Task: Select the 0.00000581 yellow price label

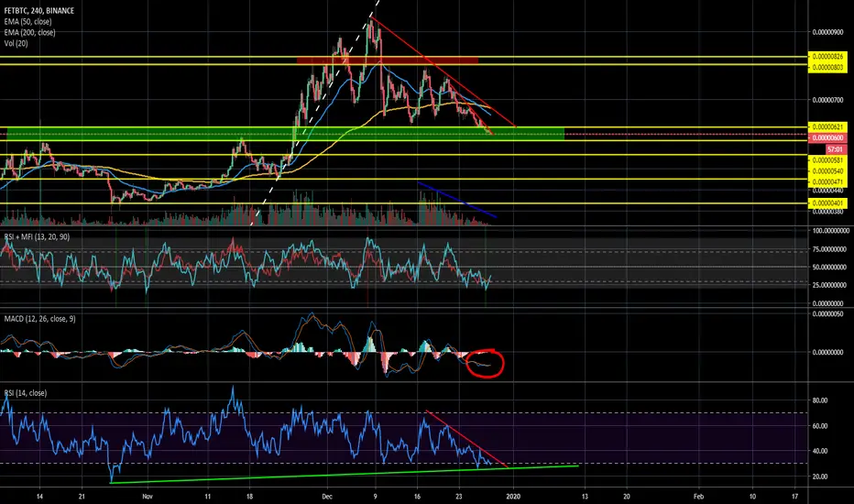Action: click(x=827, y=160)
